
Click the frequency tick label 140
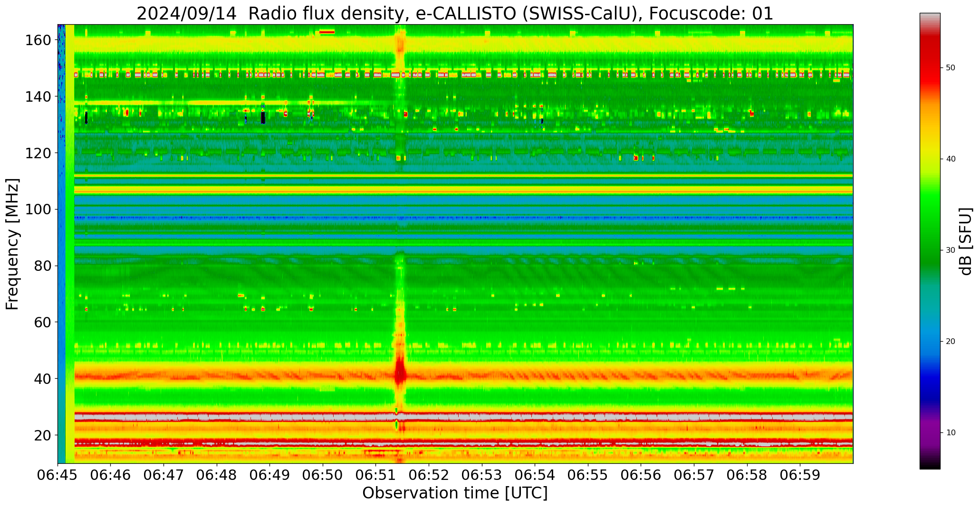click(x=38, y=96)
